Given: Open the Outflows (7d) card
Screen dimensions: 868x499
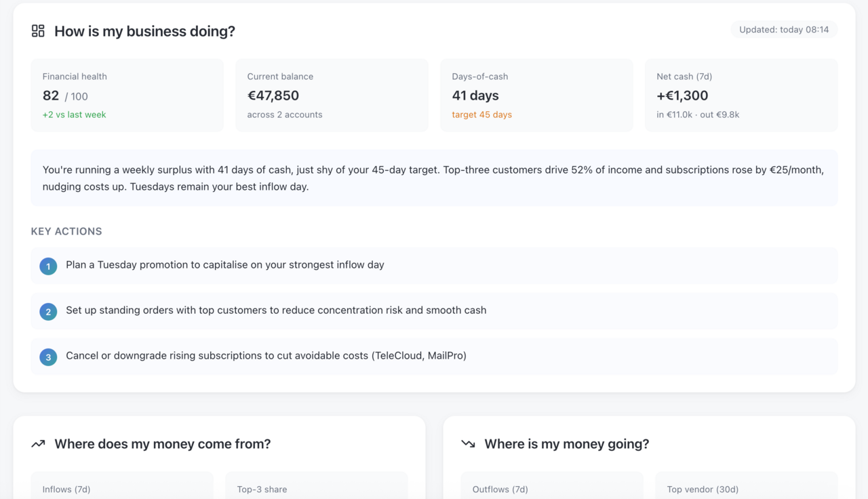Looking at the screenshot, I should point(552,487).
